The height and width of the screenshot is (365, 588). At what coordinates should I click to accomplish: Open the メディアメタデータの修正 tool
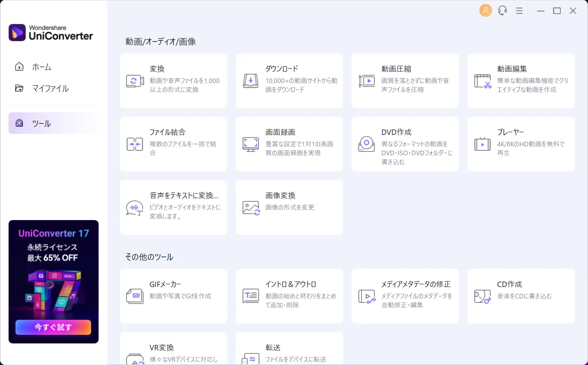coord(405,296)
